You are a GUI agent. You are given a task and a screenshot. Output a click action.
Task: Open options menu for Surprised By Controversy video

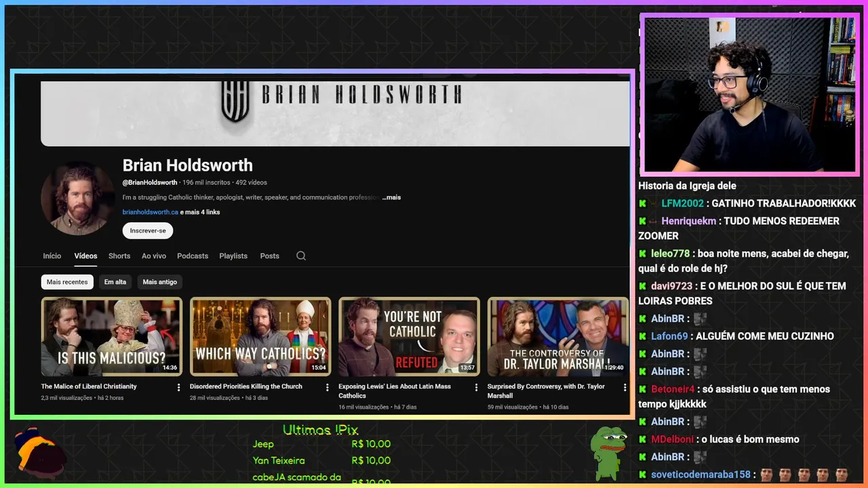click(x=625, y=387)
